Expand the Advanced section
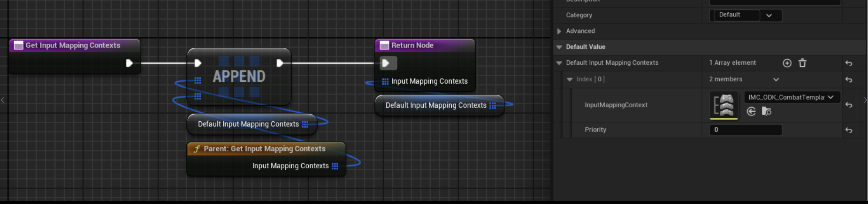Image resolution: width=868 pixels, height=204 pixels. (559, 31)
